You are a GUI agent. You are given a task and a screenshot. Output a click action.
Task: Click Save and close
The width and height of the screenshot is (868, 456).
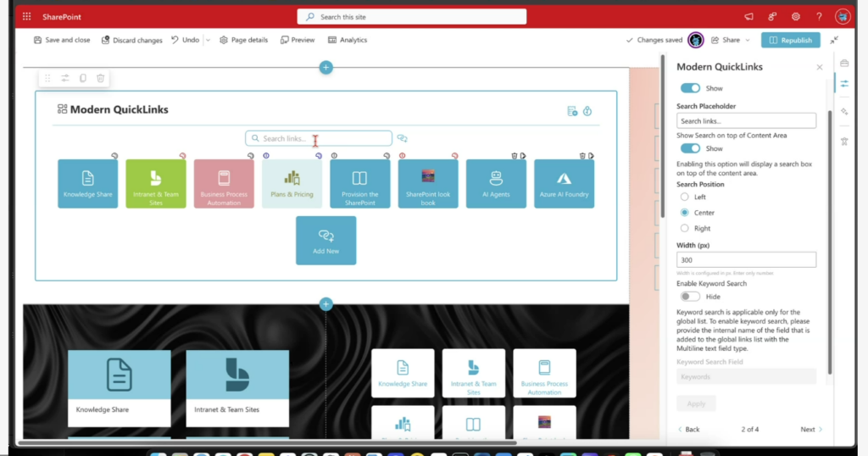[62, 40]
